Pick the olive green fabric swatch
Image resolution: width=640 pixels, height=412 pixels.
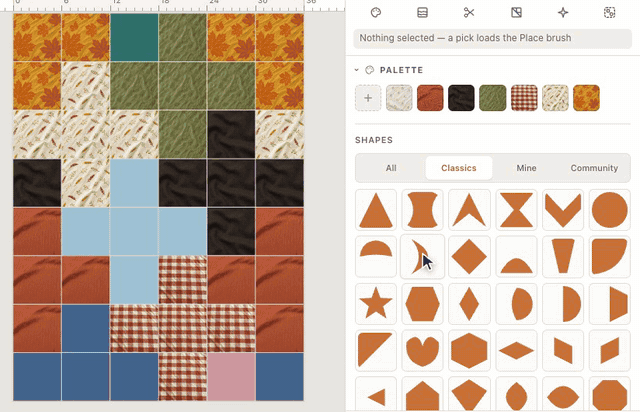click(493, 98)
